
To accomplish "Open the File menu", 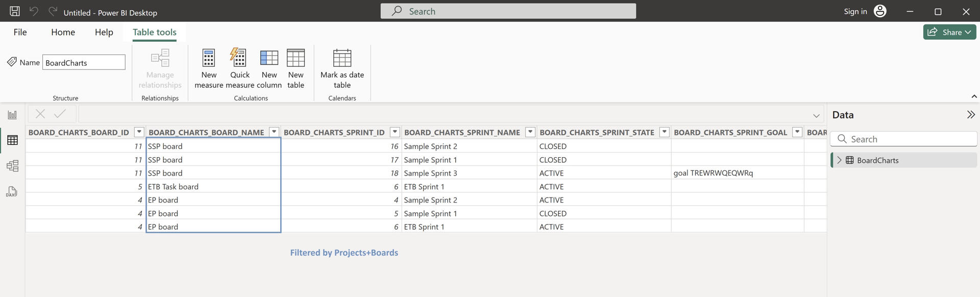I will pos(20,32).
